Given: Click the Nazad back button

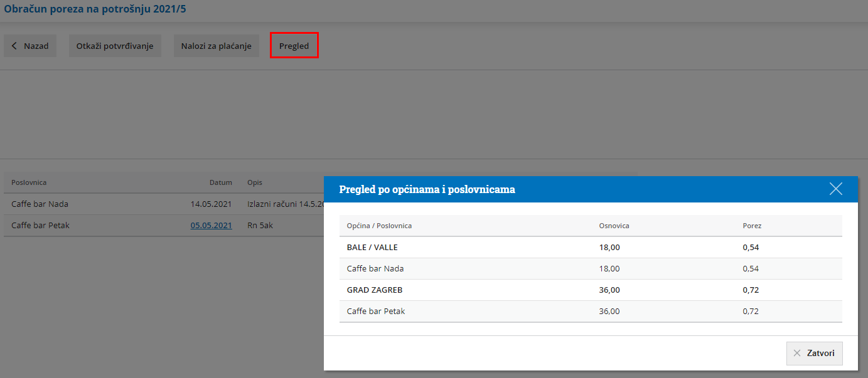Looking at the screenshot, I should (x=30, y=46).
